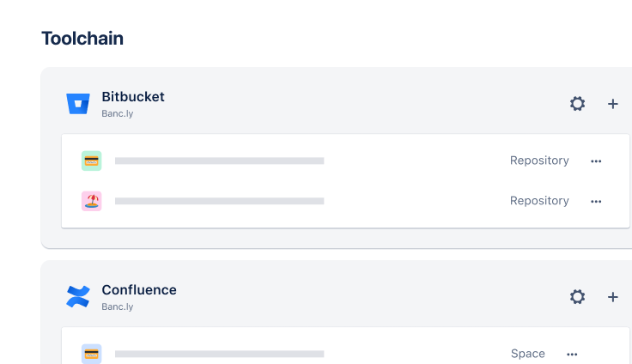The height and width of the screenshot is (364, 632).
Task: Click the Bitbucket section title
Action: 133,97
